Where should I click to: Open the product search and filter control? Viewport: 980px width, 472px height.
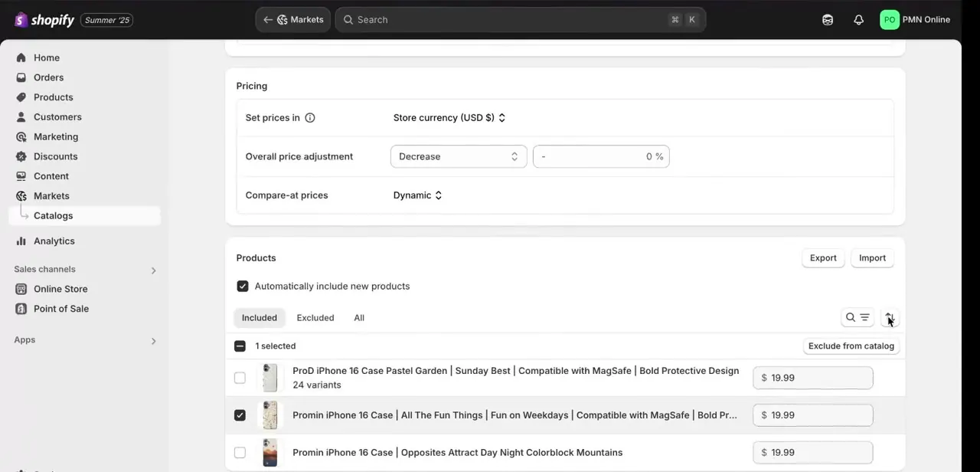[857, 317]
